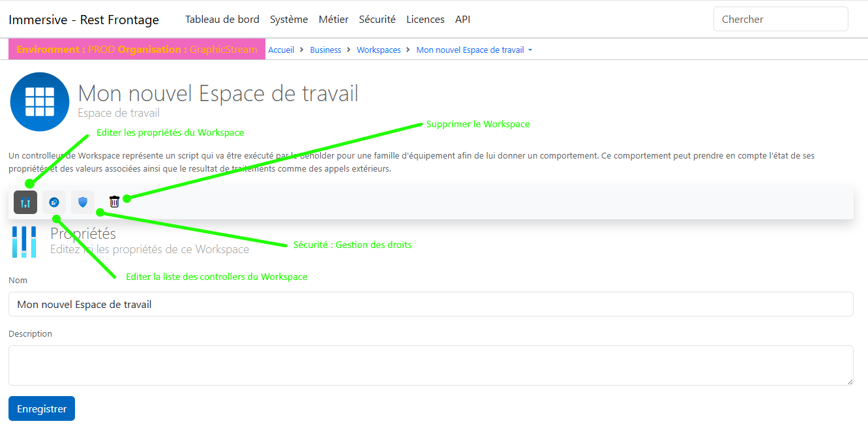Viewport: 868px width, 445px height.
Task: Expand the 'Mon nouvel Espace de travail' breadcrumb dropdown
Action: [474, 50]
